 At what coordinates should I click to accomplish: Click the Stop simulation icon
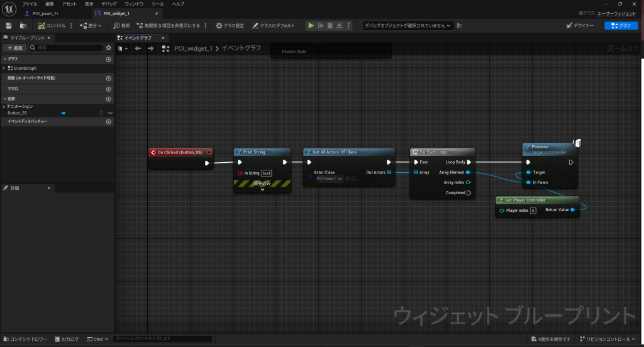click(x=331, y=26)
